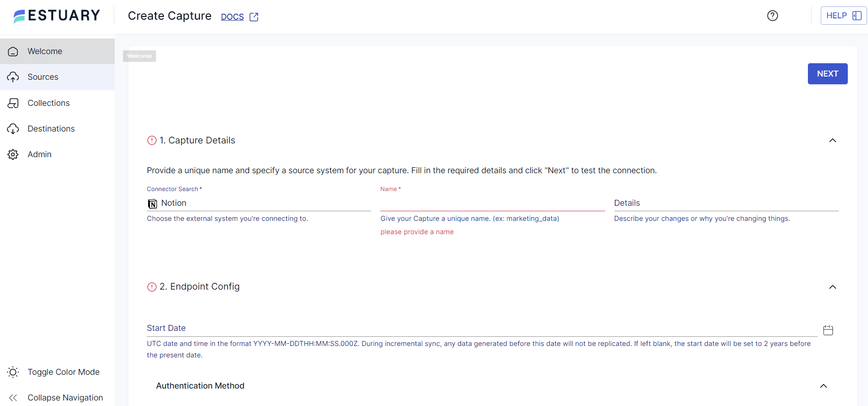868x406 pixels.
Task: Click the question mark help icon
Action: pyautogui.click(x=773, y=16)
